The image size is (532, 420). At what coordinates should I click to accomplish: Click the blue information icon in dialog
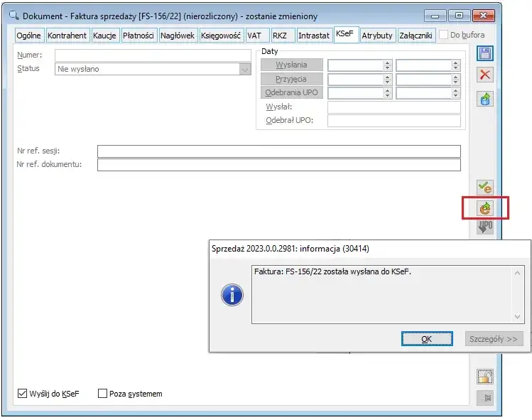pos(232,295)
